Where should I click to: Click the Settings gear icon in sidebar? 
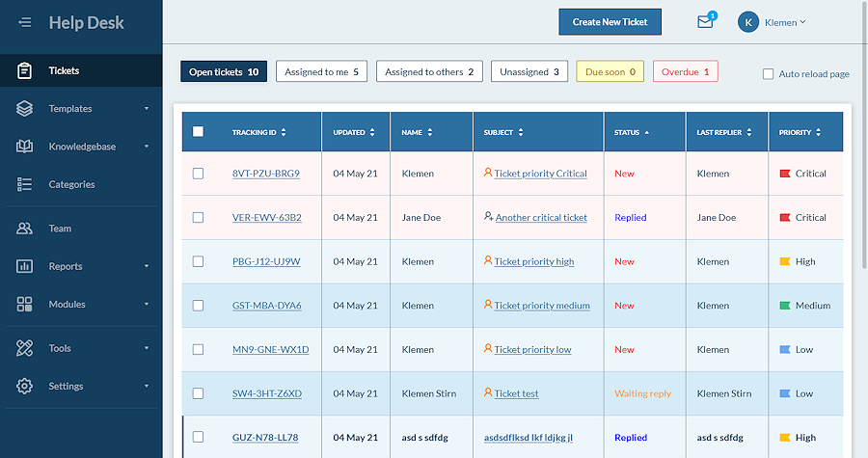(x=25, y=386)
